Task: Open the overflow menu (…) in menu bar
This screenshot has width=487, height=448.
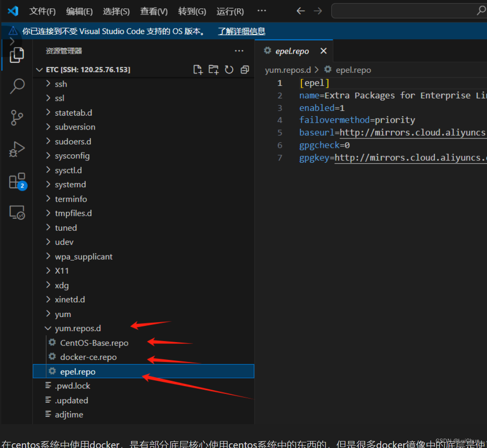Action: point(262,11)
